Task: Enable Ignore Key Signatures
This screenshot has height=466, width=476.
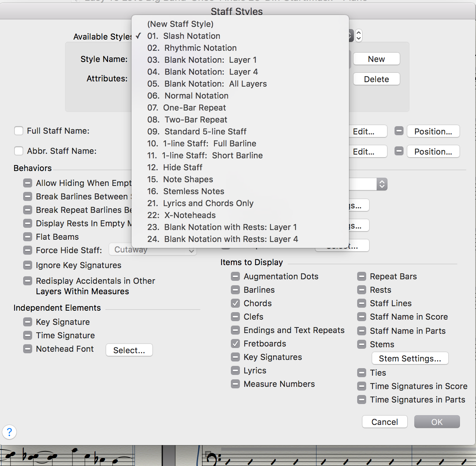Action: pyautogui.click(x=28, y=265)
